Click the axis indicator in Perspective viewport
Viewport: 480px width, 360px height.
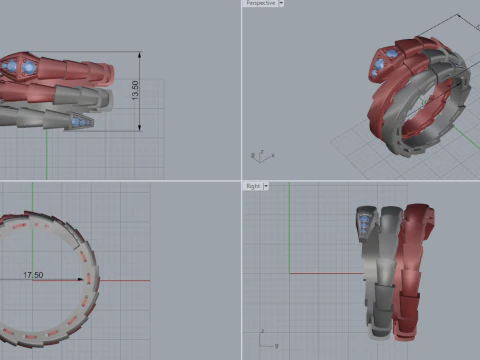pos(263,156)
